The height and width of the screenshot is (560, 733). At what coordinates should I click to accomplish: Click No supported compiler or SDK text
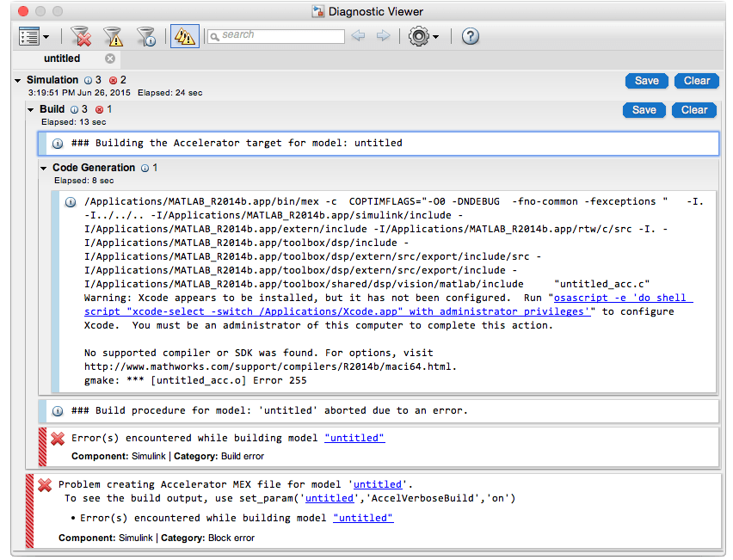(x=258, y=353)
